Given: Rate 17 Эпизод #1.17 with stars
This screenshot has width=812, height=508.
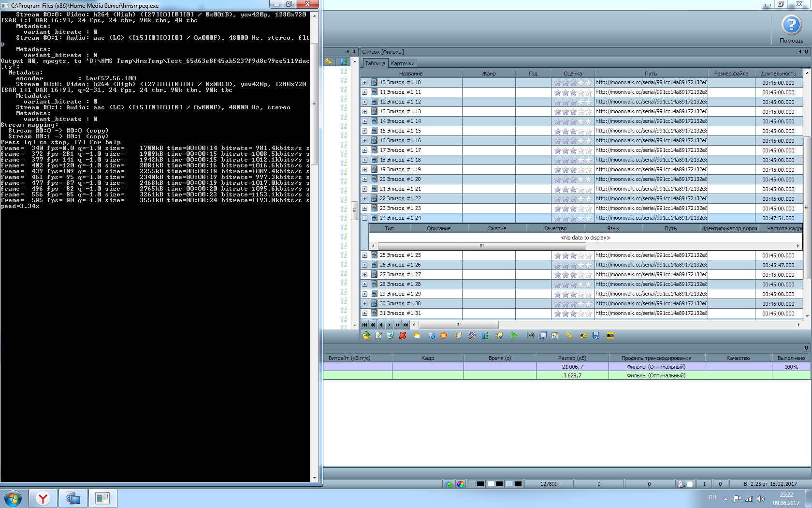Looking at the screenshot, I should click(x=573, y=150).
